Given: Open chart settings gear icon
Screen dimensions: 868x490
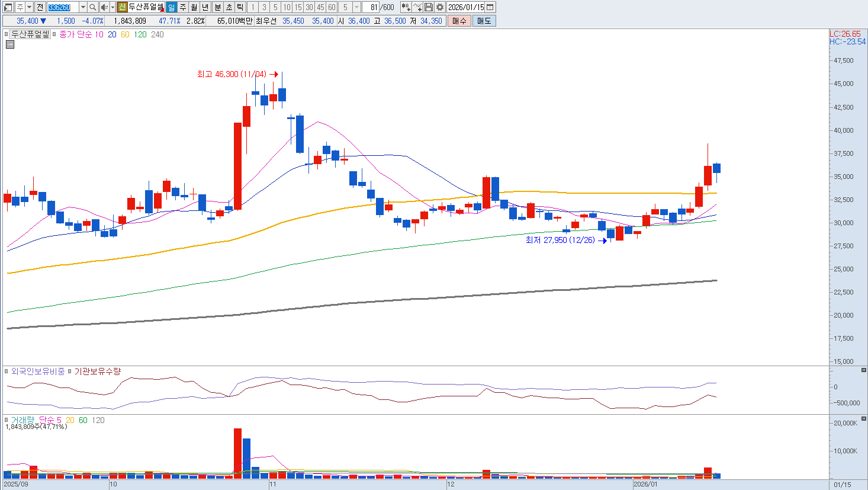Looking at the screenshot, I should tap(440, 7).
